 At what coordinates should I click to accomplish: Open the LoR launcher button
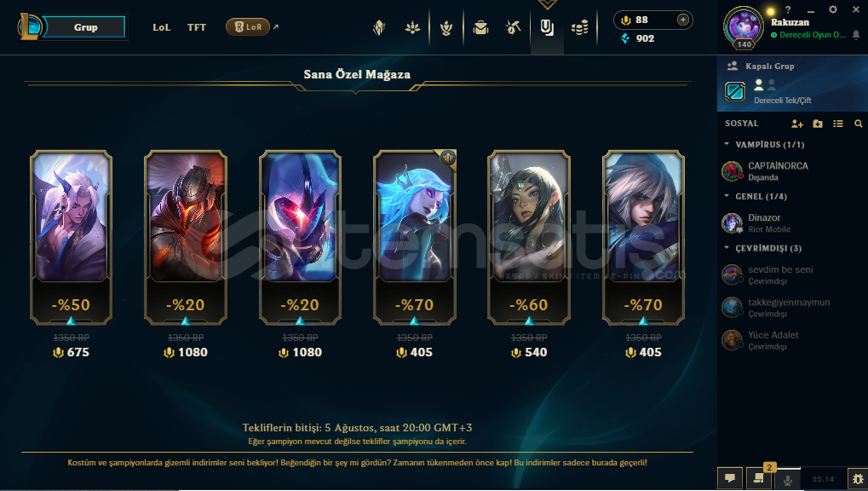click(x=247, y=26)
